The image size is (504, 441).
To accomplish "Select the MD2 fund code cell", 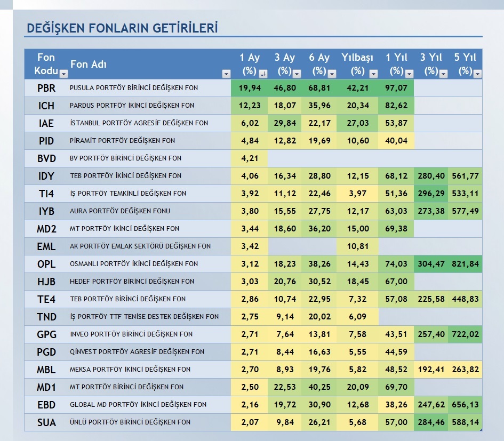I will (x=46, y=229).
